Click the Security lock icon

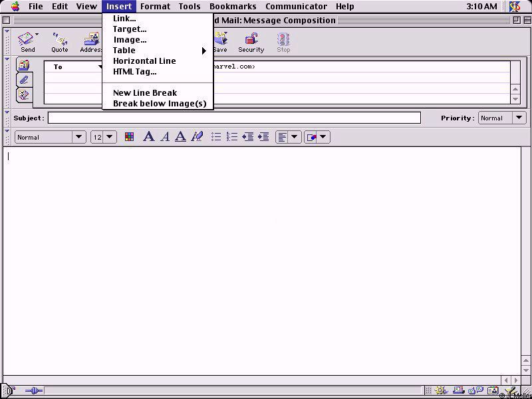[x=251, y=42]
